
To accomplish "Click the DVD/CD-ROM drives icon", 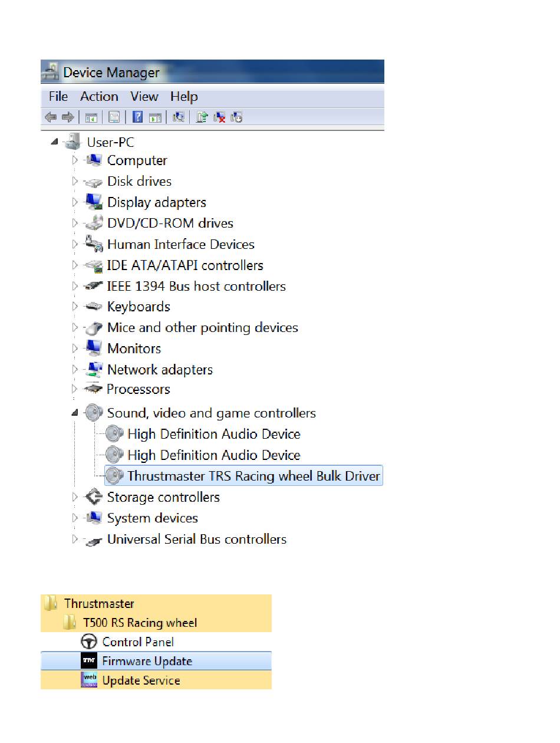I will coord(94,223).
